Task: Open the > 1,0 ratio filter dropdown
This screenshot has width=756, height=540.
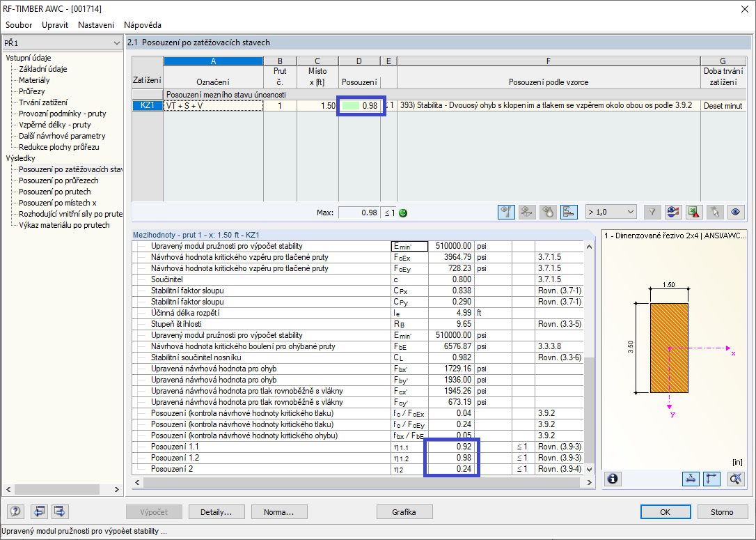Action: pyautogui.click(x=611, y=212)
